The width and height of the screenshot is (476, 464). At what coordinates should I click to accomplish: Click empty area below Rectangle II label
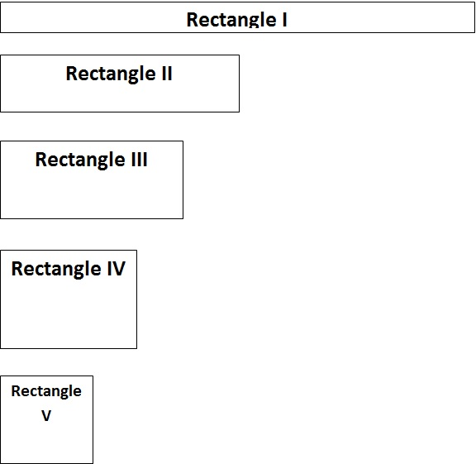pos(120,98)
